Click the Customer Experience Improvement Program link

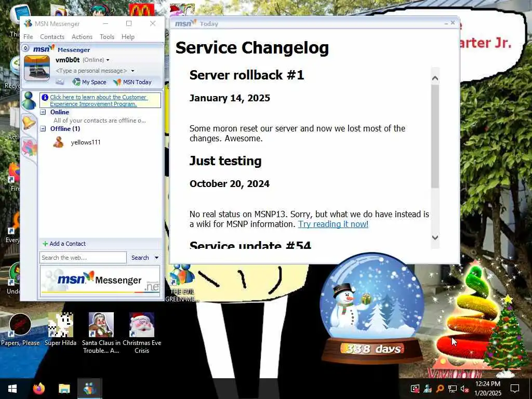[x=98, y=100]
